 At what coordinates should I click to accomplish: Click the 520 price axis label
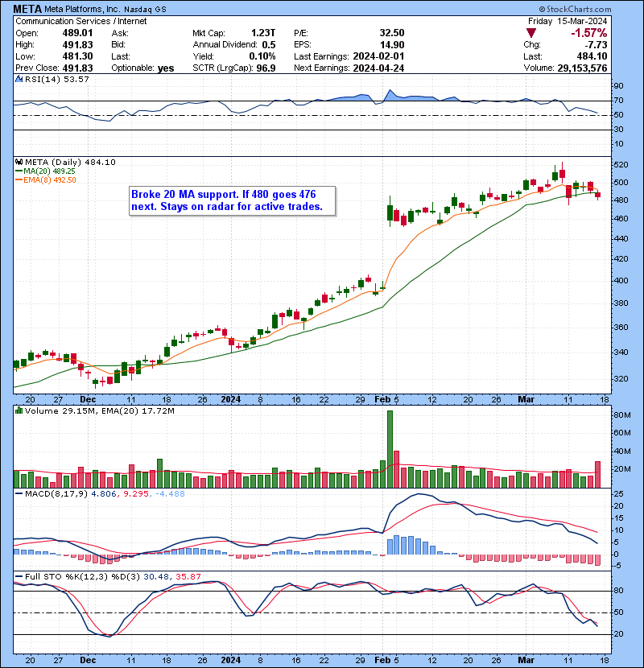tap(621, 165)
